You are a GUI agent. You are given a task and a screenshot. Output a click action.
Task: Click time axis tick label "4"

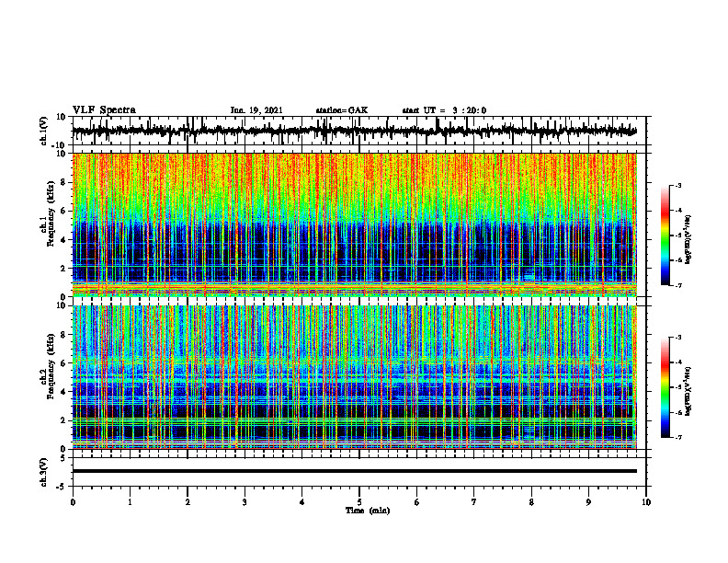(301, 502)
